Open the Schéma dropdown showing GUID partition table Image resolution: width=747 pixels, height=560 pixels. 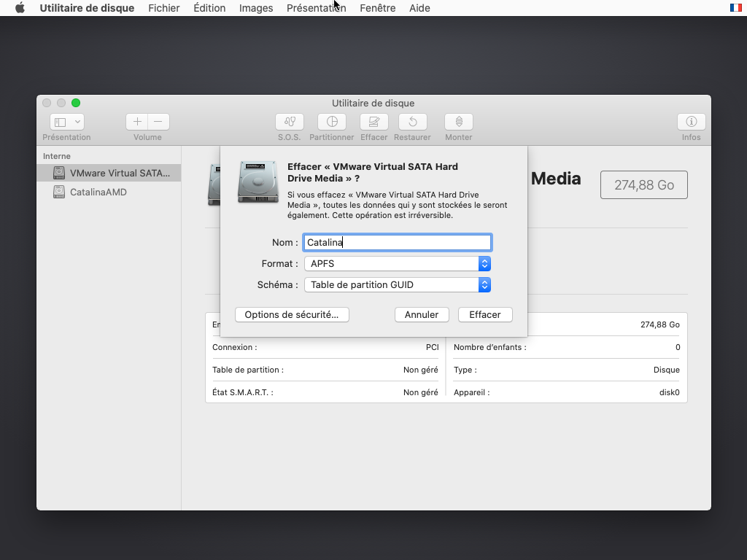[x=398, y=285]
